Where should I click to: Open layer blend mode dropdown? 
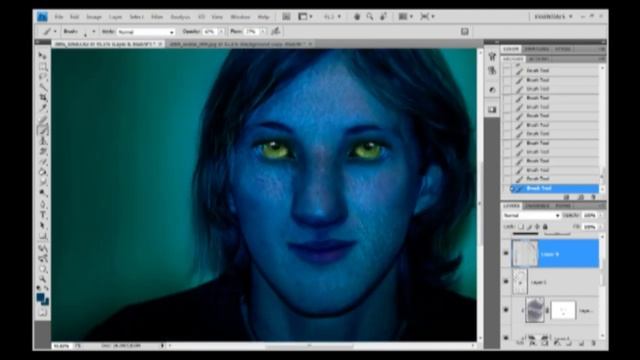pos(531,216)
